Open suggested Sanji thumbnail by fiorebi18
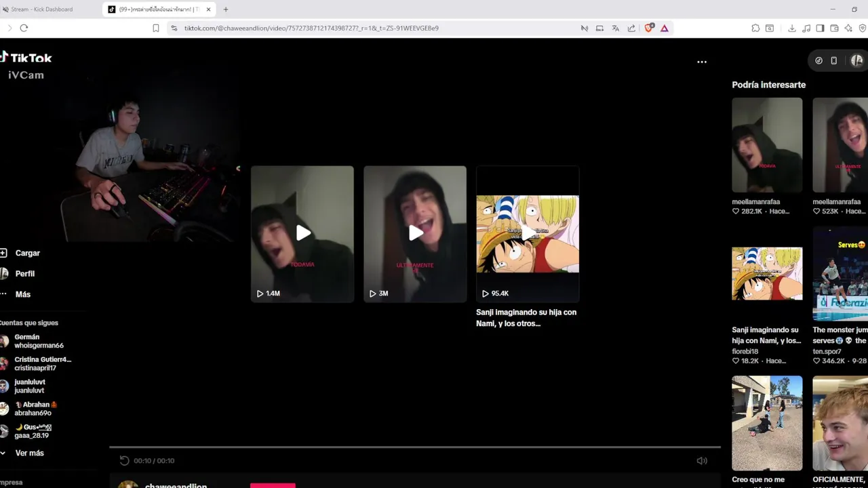 tap(767, 274)
